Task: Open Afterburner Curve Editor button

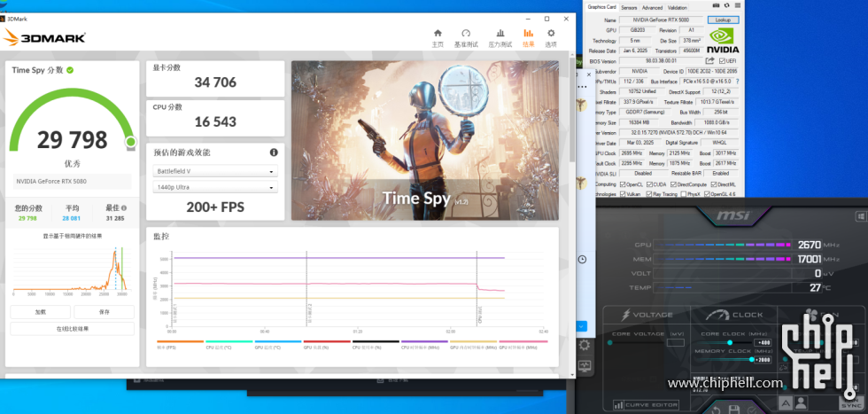Action: pyautogui.click(x=646, y=405)
